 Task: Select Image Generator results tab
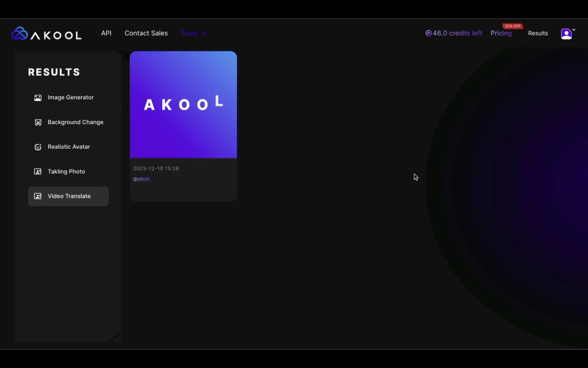(x=68, y=98)
